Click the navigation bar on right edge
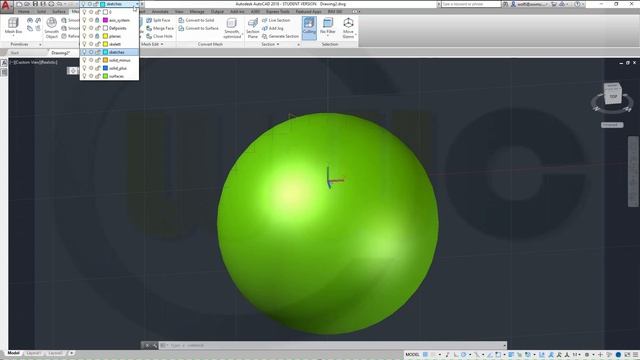This screenshot has width=640, height=360. coord(633,171)
